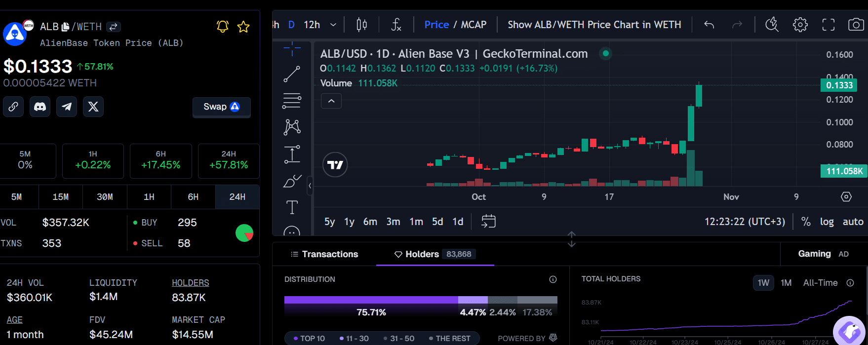This screenshot has width=868, height=345.
Task: Open the Transactions tab
Action: click(324, 254)
